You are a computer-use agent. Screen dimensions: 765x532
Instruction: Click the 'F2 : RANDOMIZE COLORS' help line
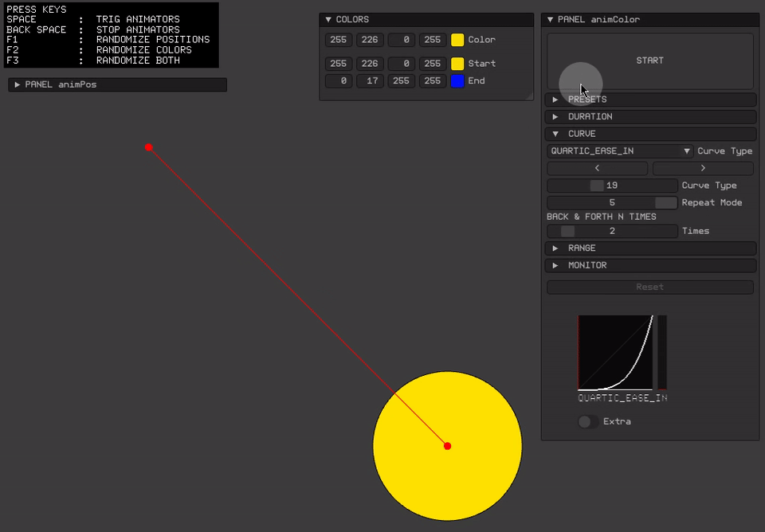coord(99,49)
